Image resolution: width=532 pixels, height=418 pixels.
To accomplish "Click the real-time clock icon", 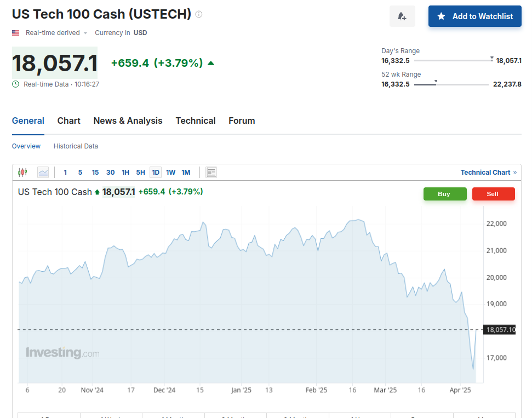I will (x=15, y=84).
